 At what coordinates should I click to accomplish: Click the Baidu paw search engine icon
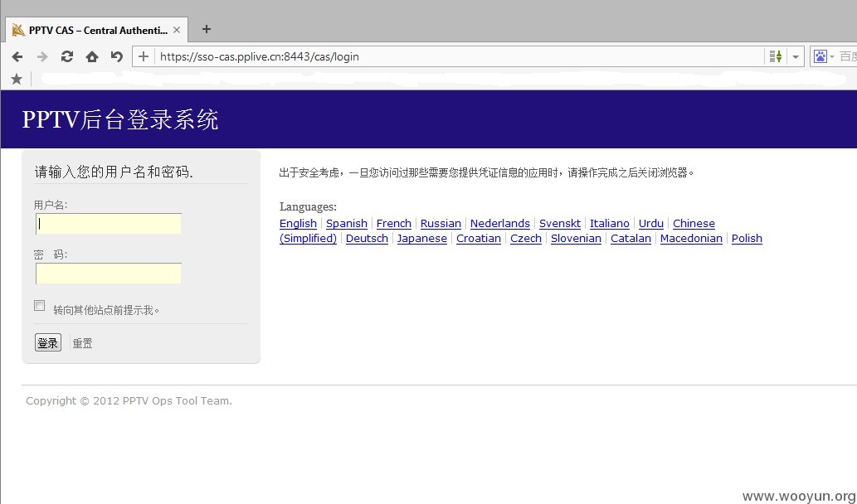pyautogui.click(x=820, y=56)
